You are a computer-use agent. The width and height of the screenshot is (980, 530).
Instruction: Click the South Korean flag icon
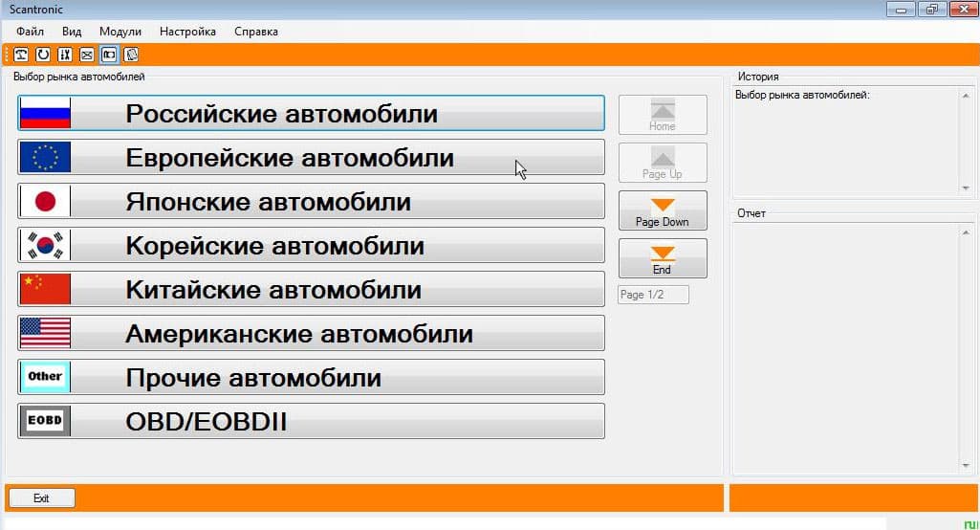pyautogui.click(x=45, y=245)
